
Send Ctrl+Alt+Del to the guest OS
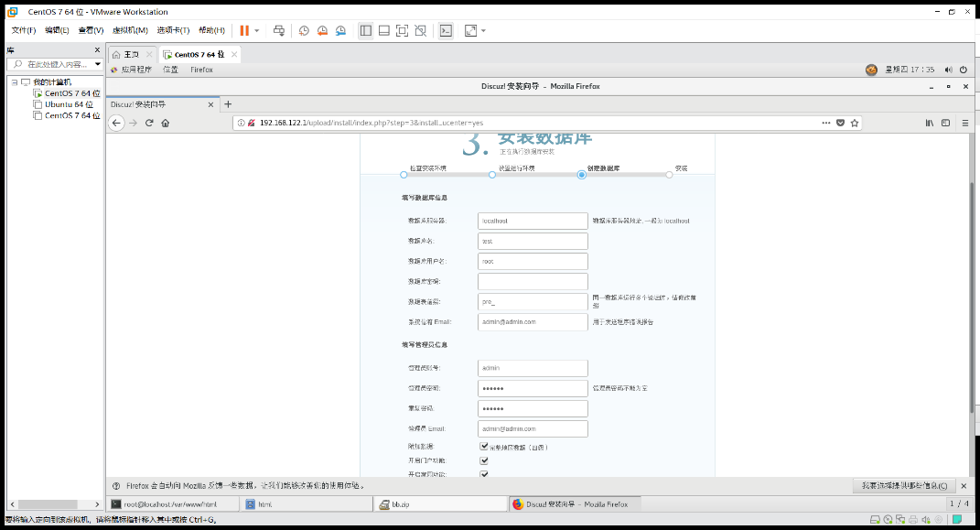click(x=278, y=30)
